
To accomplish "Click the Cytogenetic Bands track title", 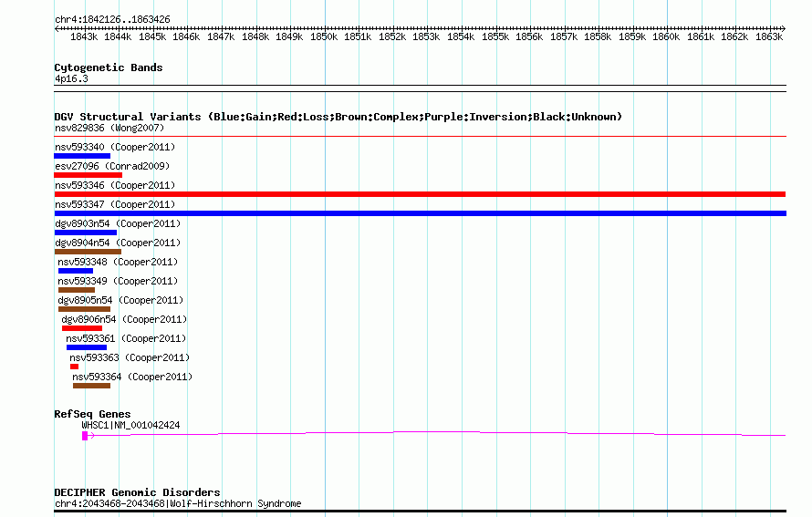I will point(109,67).
